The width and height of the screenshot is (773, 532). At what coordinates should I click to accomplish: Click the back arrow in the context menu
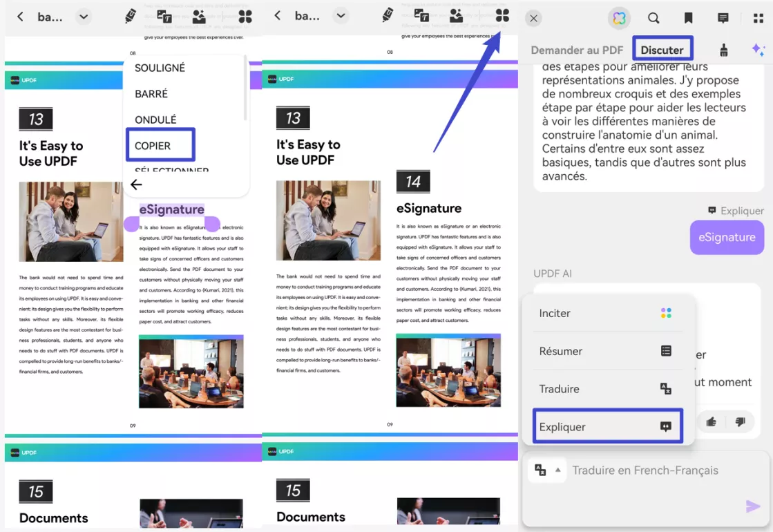click(x=136, y=184)
